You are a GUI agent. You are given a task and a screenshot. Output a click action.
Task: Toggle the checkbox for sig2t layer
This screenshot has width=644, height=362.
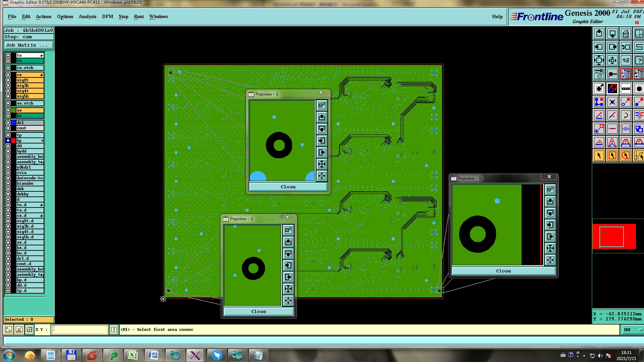[8, 80]
